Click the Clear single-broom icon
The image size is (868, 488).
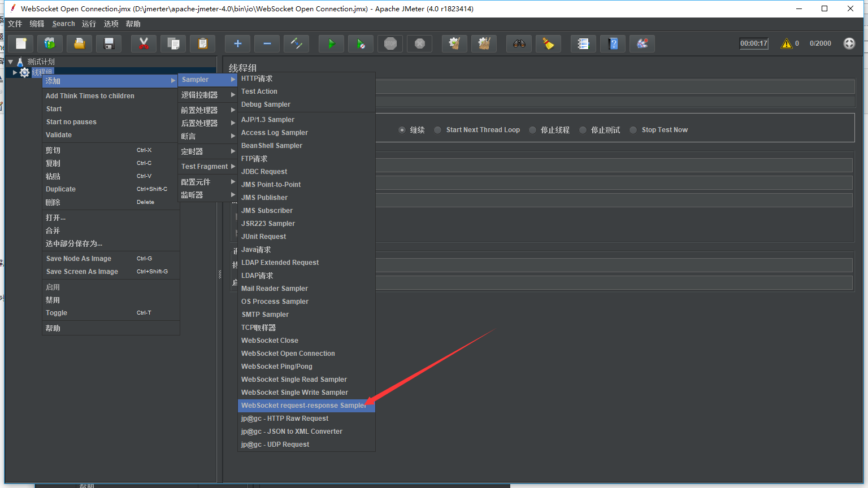[454, 43]
